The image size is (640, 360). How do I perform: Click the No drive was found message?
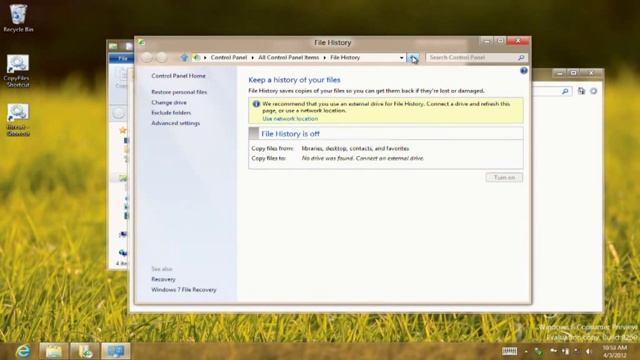point(362,158)
